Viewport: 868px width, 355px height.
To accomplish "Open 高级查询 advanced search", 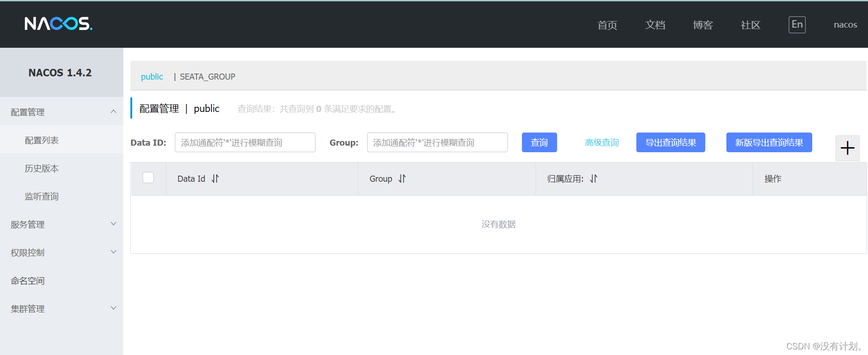I will pos(602,142).
